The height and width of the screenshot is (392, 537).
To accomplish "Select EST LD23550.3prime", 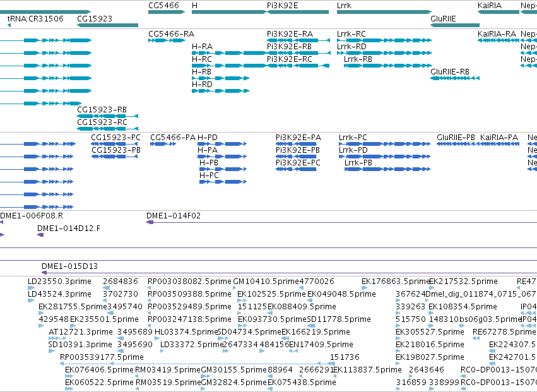I will (31, 288).
